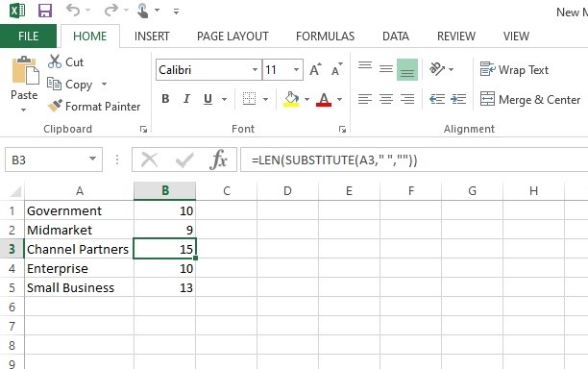
Task: Click the Cut scissors icon
Action: pyautogui.click(x=55, y=61)
